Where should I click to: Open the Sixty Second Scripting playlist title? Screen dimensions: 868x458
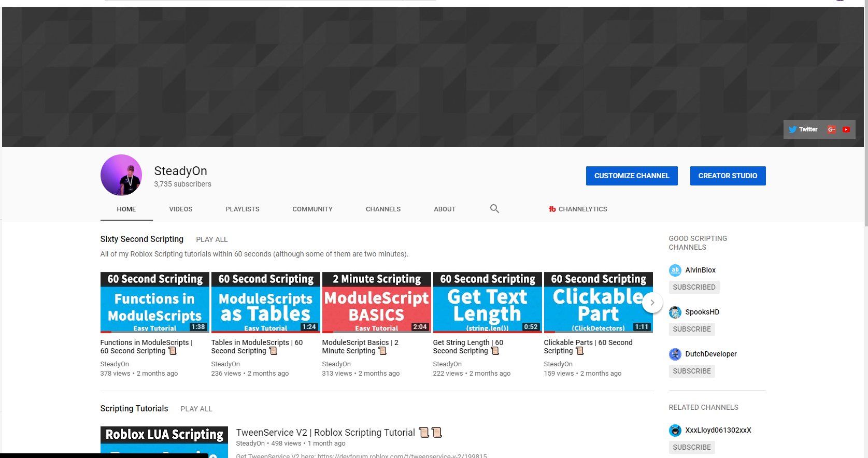tap(142, 239)
